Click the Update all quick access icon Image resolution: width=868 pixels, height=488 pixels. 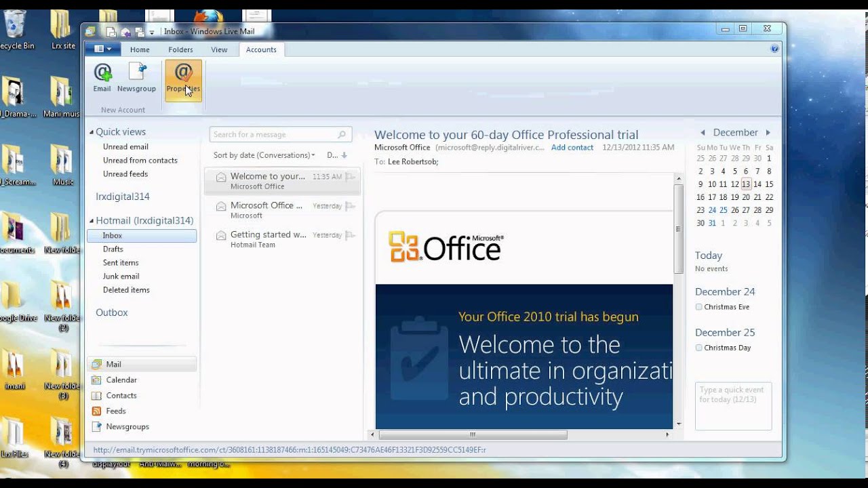pyautogui.click(x=139, y=32)
